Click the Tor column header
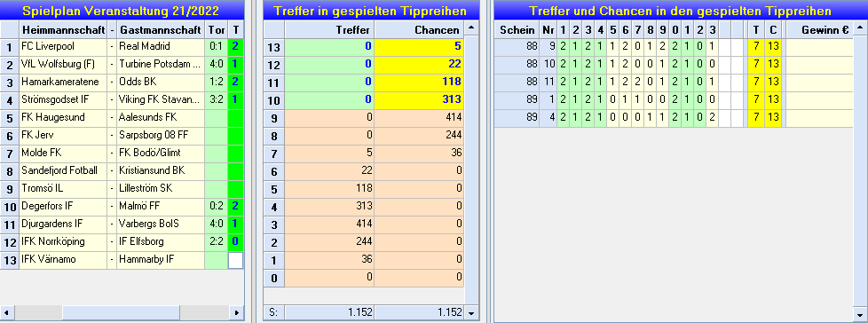 (216, 29)
